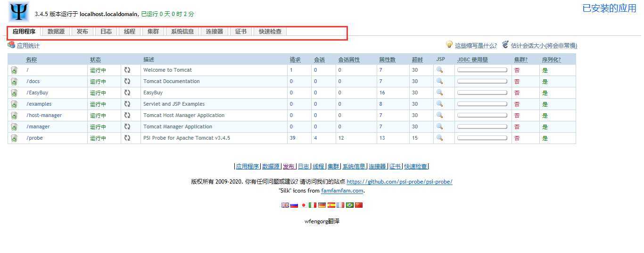Click 运行中 status for /examples
This screenshot has width=644, height=253.
98,104
